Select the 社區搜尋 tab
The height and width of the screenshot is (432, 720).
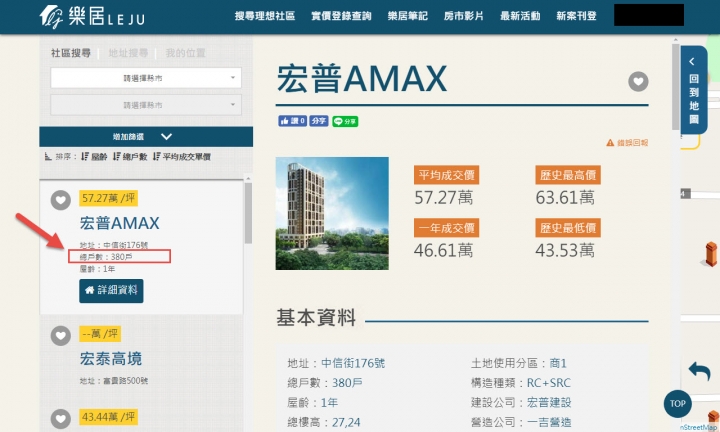pos(71,53)
